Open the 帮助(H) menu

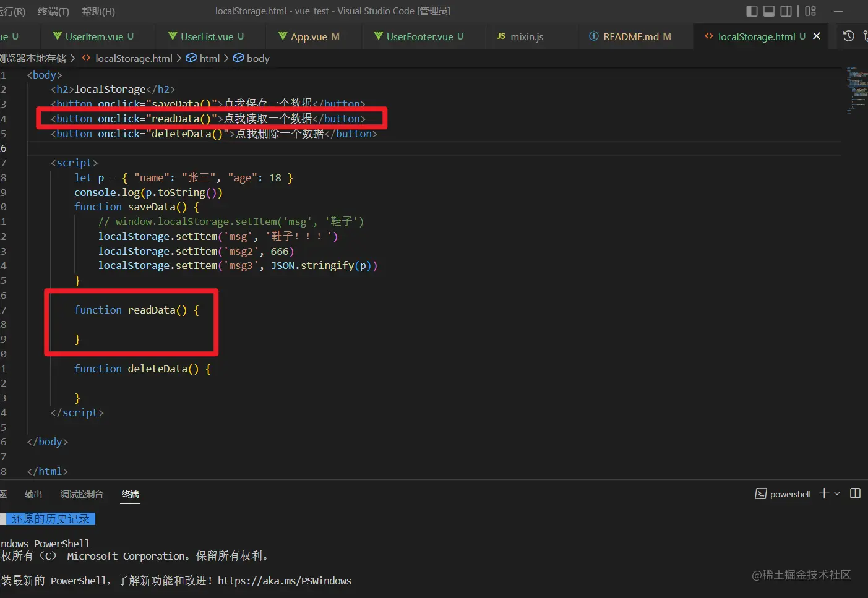tap(98, 11)
